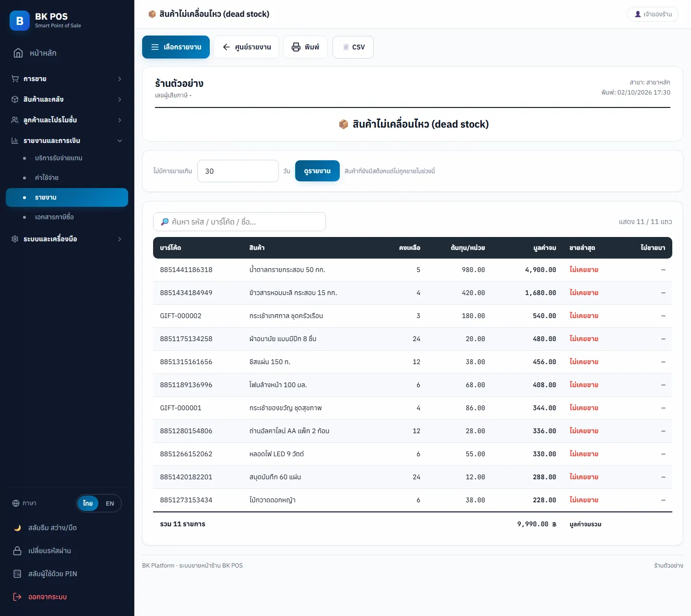Click the printer icon in พิมพ์ button
This screenshot has width=691, height=616.
click(296, 47)
